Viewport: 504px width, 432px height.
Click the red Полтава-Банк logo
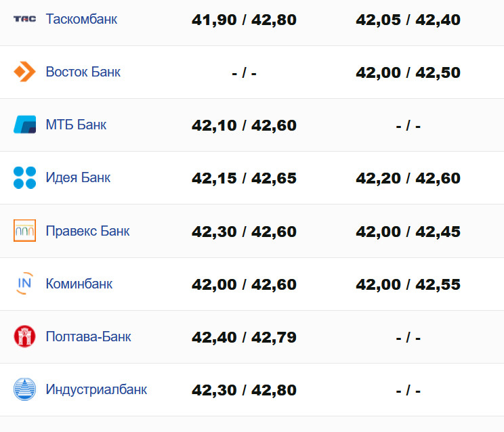coord(25,337)
